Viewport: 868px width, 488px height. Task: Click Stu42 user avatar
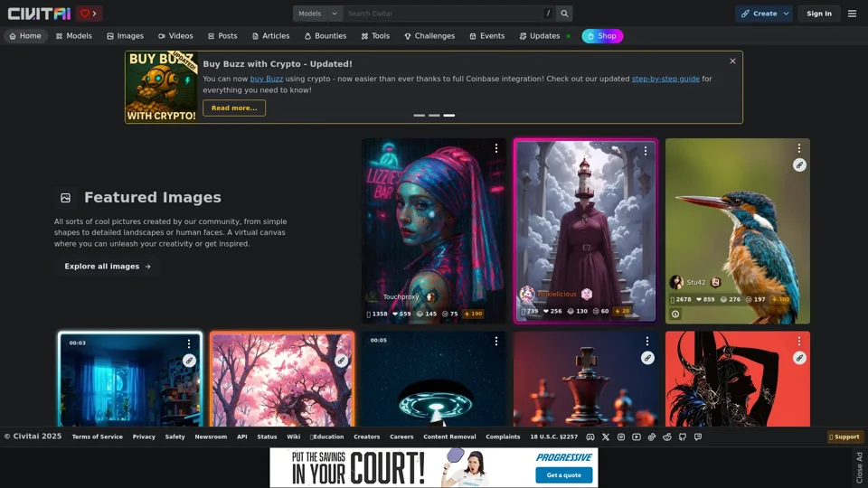[x=676, y=282]
